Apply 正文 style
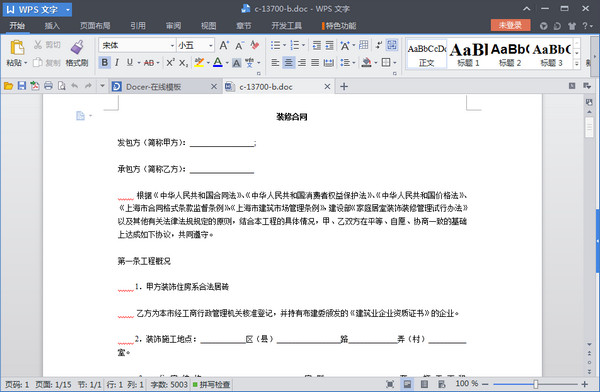The width and height of the screenshot is (600, 392). tap(426, 54)
